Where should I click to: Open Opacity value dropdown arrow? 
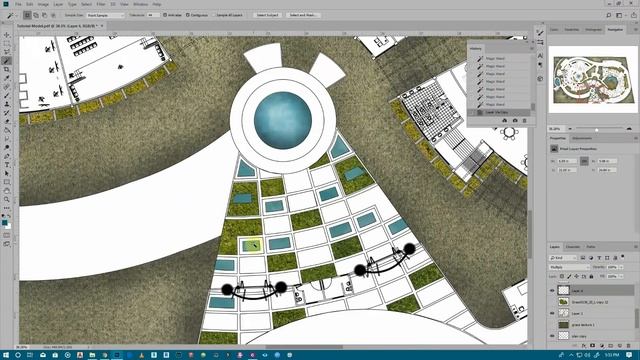[x=621, y=267]
